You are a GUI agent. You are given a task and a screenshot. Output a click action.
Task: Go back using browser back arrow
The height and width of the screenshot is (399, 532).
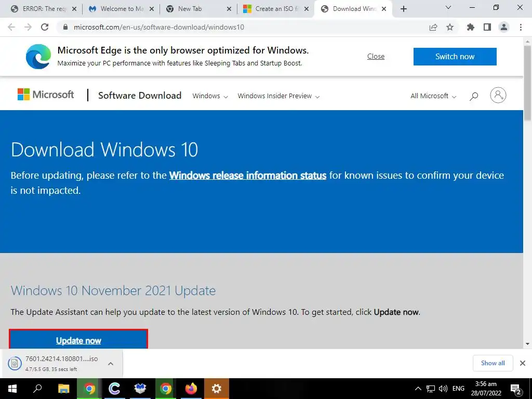tap(11, 27)
